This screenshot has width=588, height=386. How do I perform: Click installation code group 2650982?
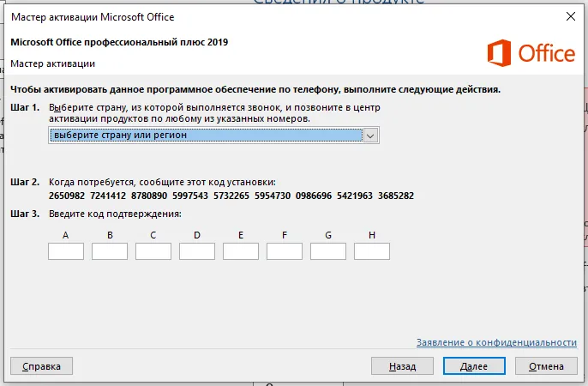click(x=67, y=196)
